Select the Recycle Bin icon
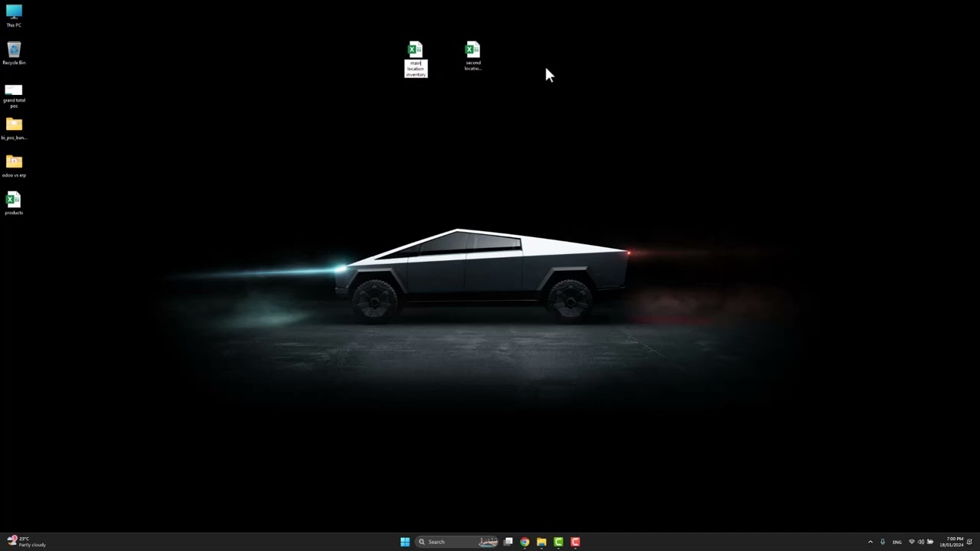 coord(14,50)
